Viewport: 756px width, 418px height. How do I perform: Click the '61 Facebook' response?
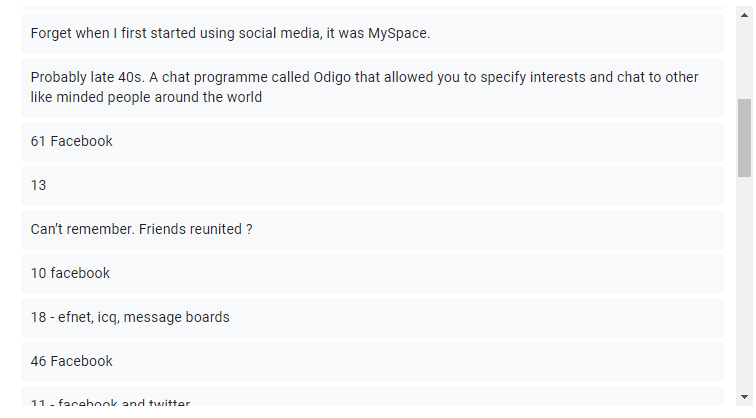coord(372,141)
